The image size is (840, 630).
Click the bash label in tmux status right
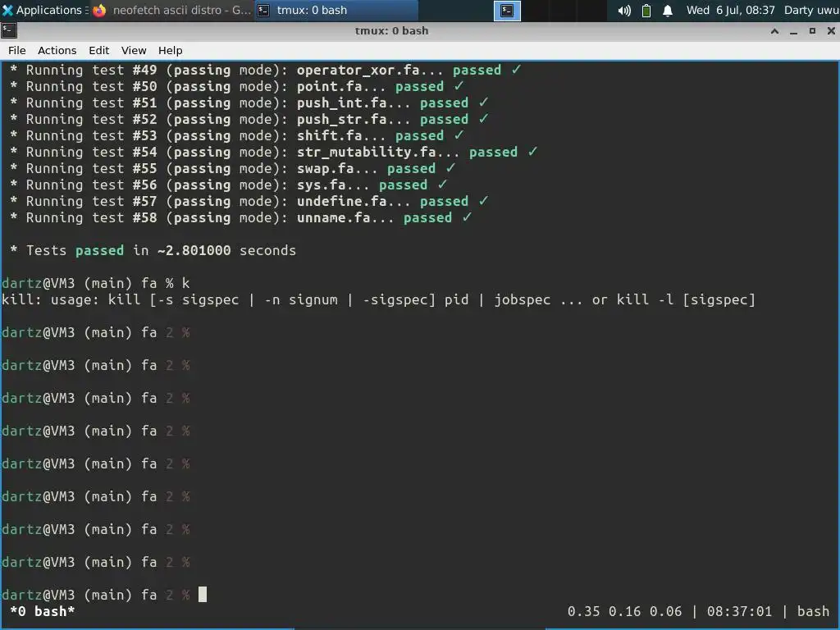point(813,611)
